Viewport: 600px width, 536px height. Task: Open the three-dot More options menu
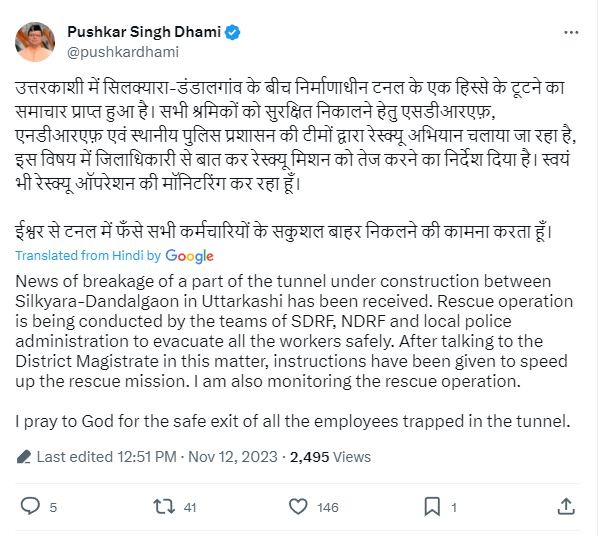click(x=570, y=32)
